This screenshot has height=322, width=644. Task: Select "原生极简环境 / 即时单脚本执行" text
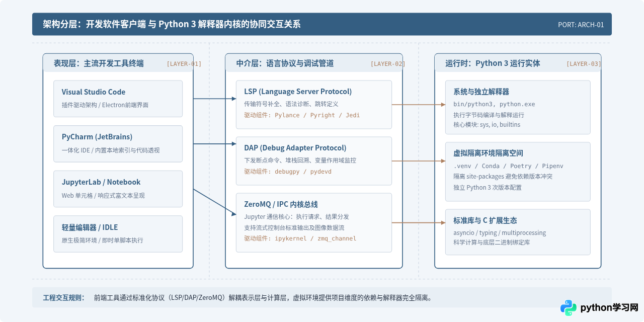coord(103,240)
